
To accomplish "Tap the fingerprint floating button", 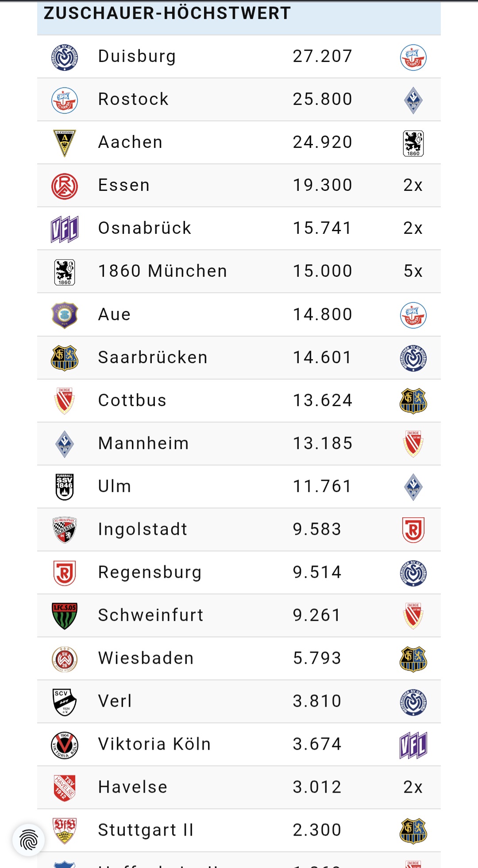I will (x=29, y=840).
